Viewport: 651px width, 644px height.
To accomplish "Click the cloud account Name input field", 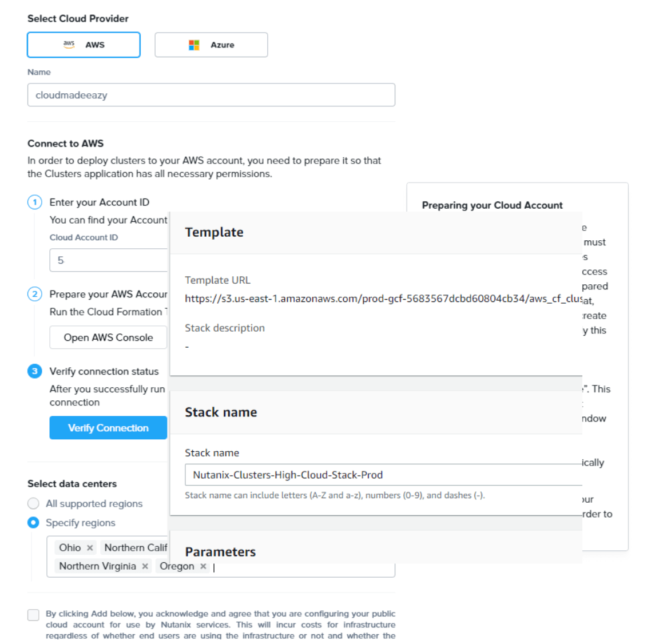I will pos(211,95).
